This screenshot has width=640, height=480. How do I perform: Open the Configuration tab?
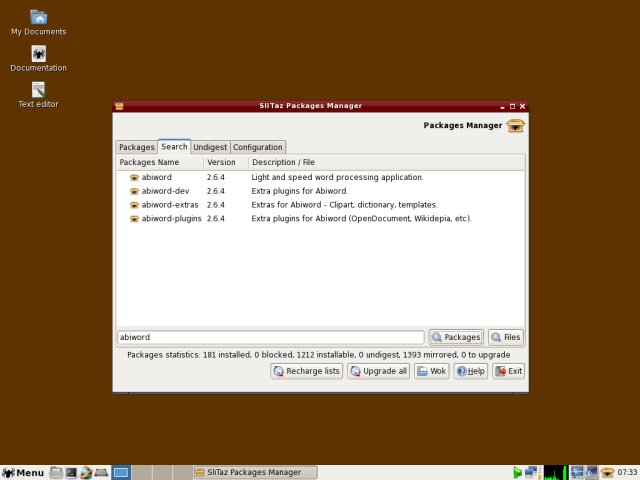click(258, 147)
